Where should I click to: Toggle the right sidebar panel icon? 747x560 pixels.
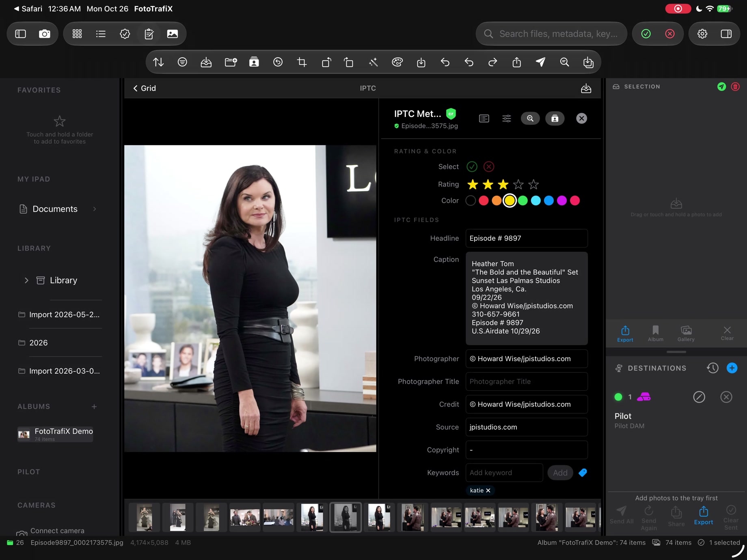[726, 34]
